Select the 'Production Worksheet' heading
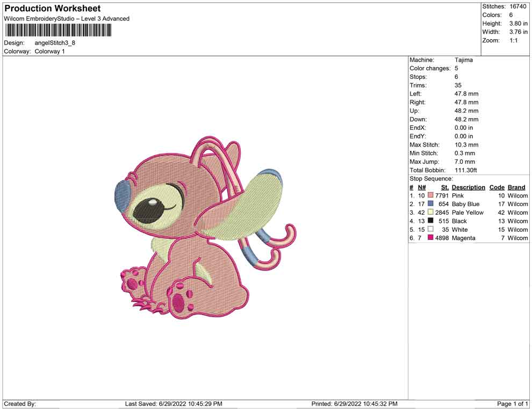Image resolution: width=532 pixels, height=409 pixels. 53,9
